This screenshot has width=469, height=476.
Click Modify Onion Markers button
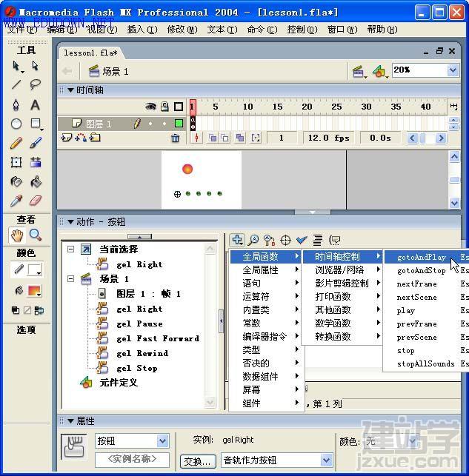[256, 138]
